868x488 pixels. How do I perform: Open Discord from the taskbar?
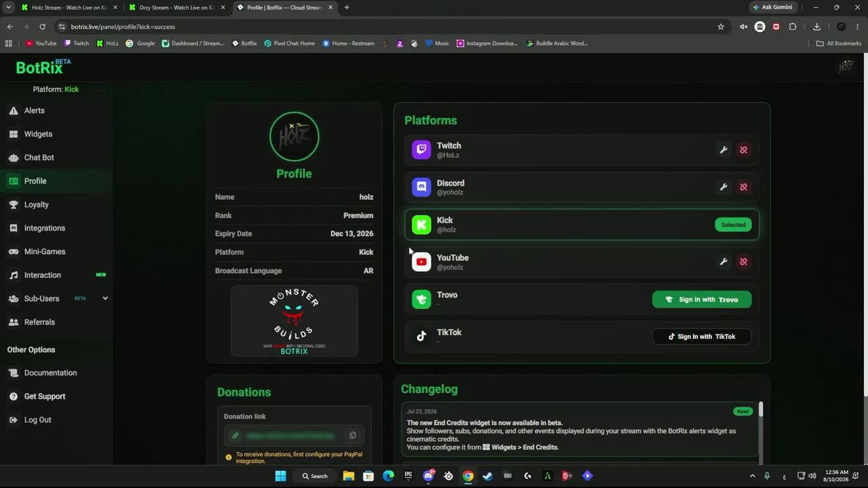[428, 476]
